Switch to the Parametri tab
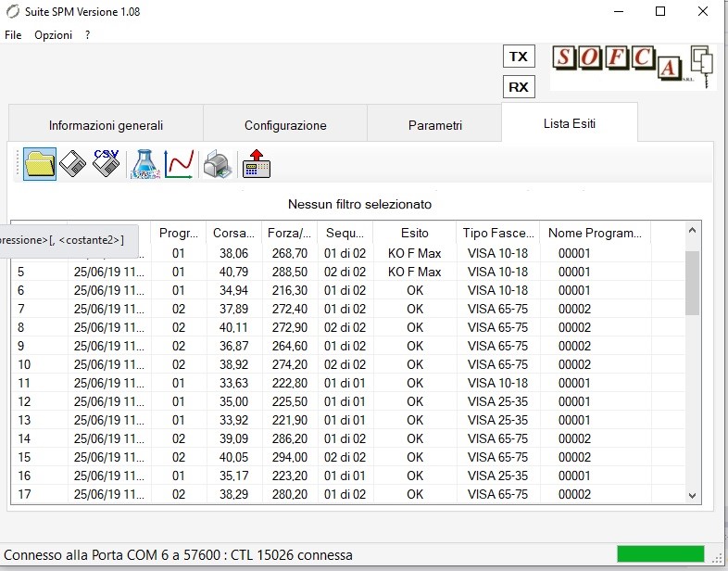The width and height of the screenshot is (728, 571). click(435, 125)
